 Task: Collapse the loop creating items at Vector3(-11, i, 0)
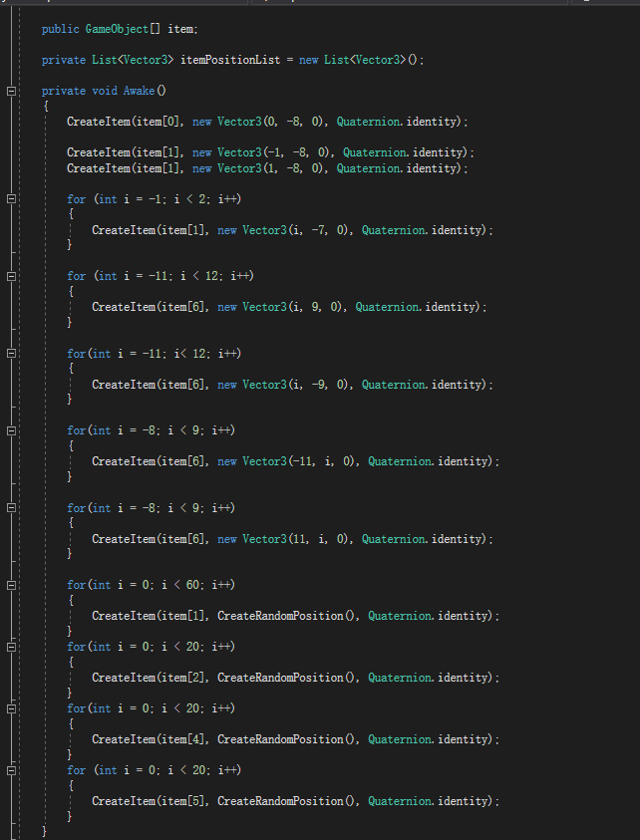[11, 430]
